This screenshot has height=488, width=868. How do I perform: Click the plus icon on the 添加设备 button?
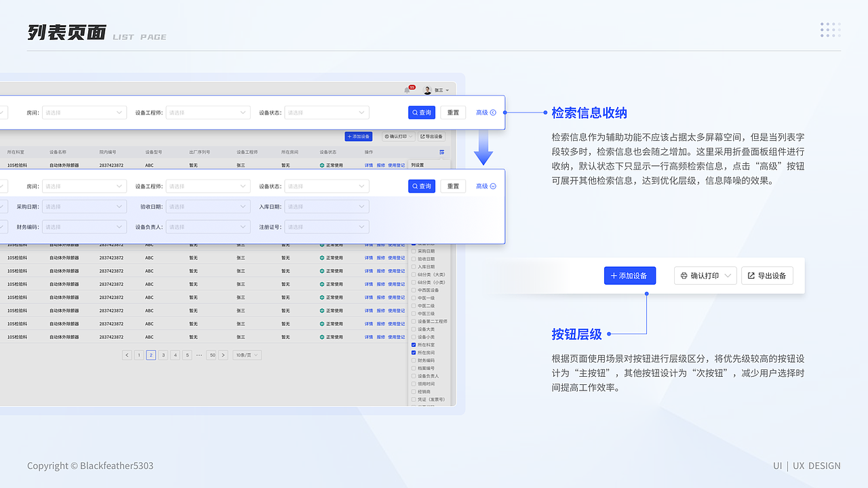coord(614,275)
